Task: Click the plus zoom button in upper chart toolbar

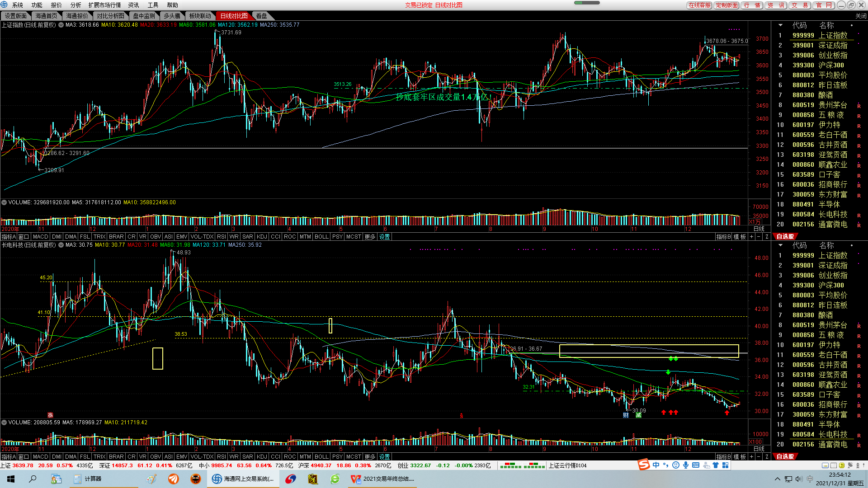Action: 752,237
